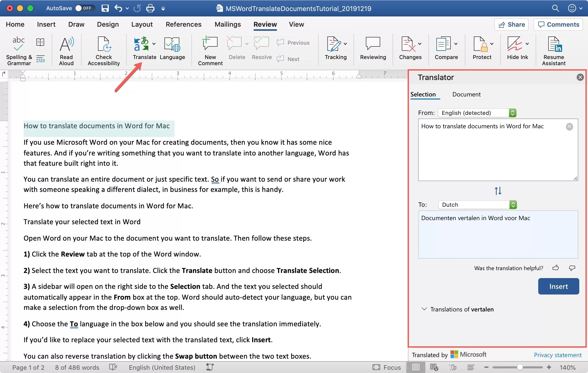Screen dimensions: 588x373
Task: Click the swap languages arrows
Action: click(x=498, y=191)
